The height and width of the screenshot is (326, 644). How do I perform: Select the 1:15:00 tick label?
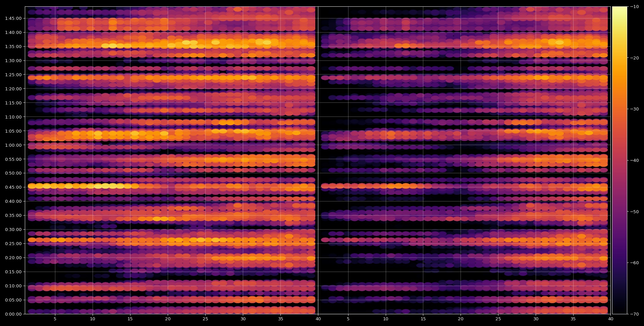pyautogui.click(x=13, y=103)
